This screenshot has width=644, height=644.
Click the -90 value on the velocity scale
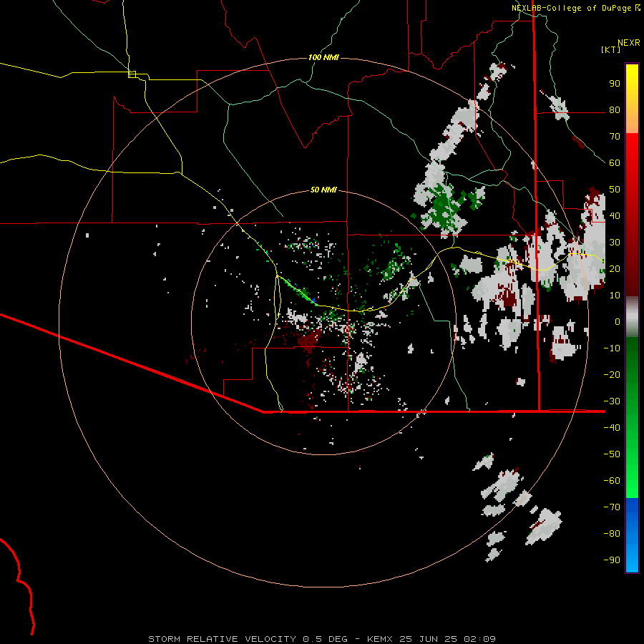[612, 560]
